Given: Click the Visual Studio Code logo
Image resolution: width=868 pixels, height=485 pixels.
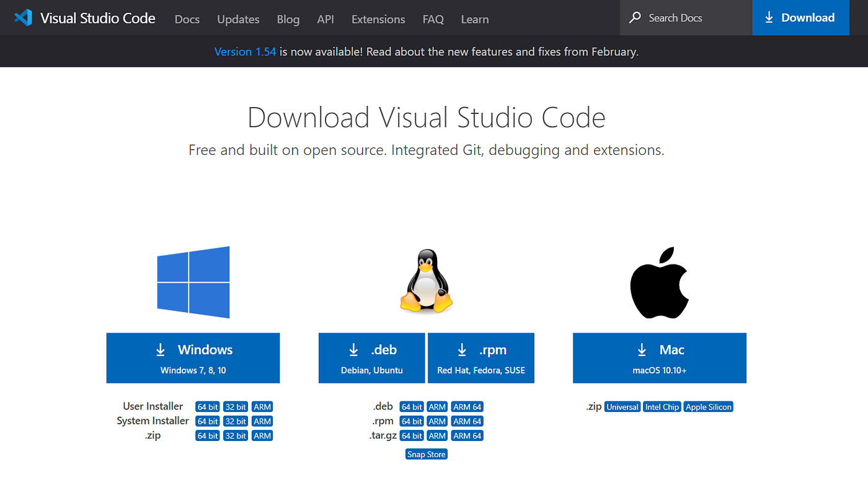Looking at the screenshot, I should pos(23,17).
